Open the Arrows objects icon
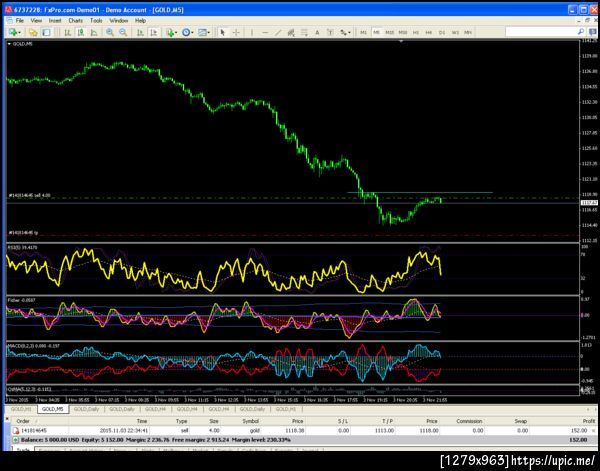Screen dimensions: 600x471 pos(343,33)
